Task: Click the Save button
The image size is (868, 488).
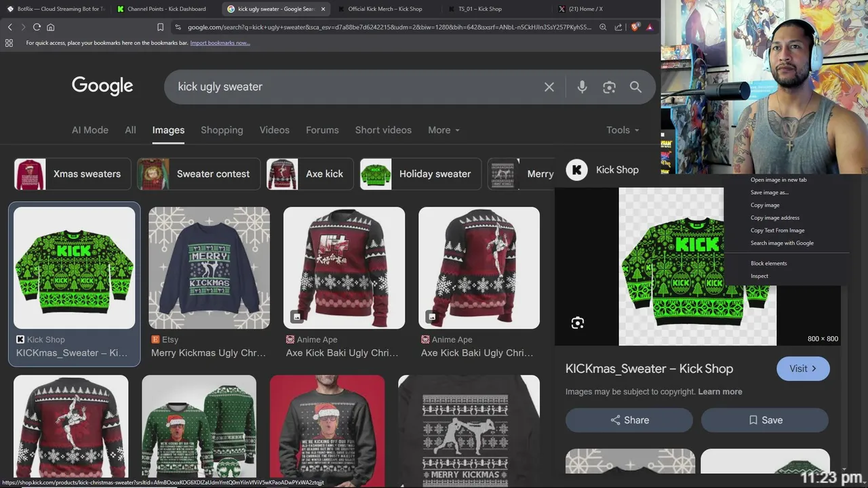Action: click(765, 420)
